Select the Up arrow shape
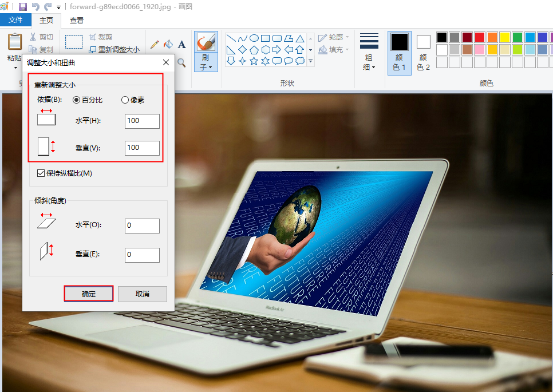This screenshot has height=392, width=553. point(300,50)
